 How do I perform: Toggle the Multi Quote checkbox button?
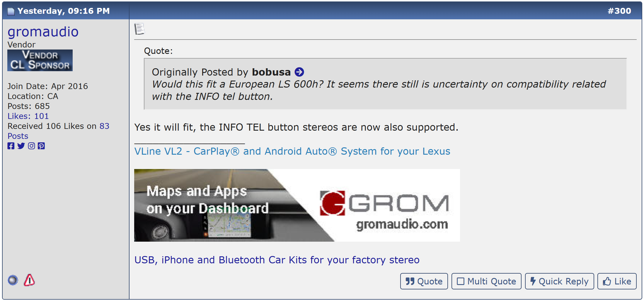coord(486,281)
